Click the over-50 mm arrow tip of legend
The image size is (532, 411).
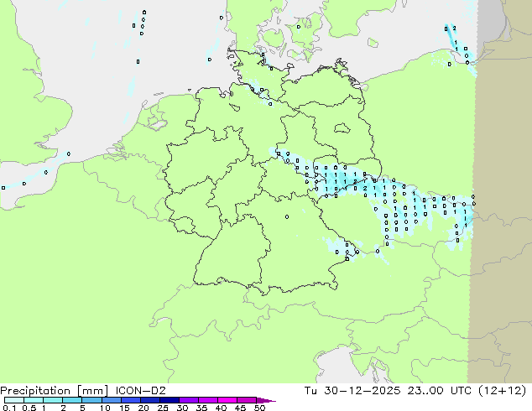(266, 400)
